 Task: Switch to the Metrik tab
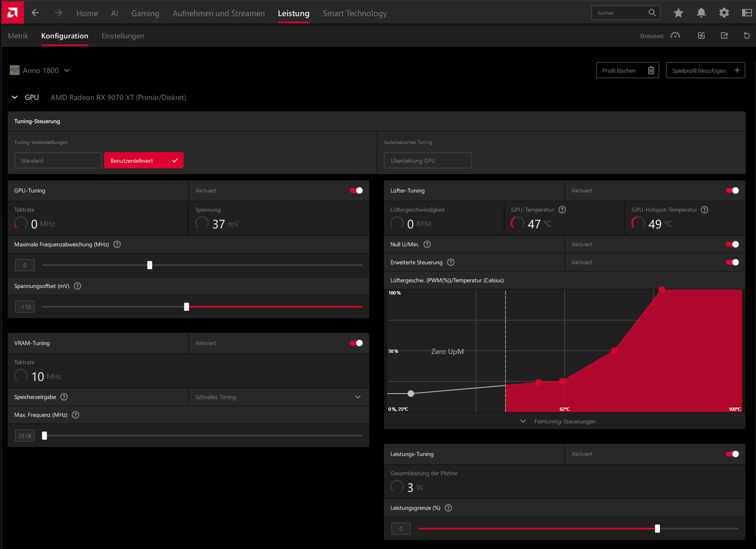(18, 36)
